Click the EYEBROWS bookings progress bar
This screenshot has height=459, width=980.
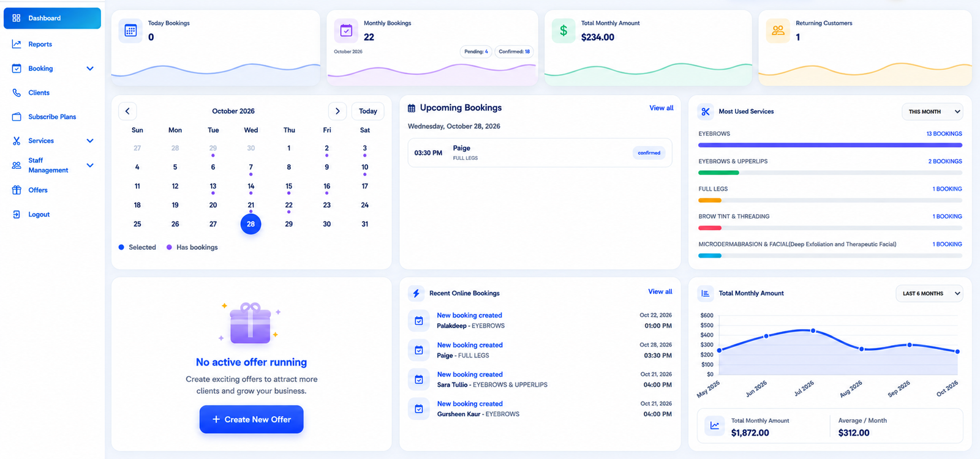[830, 145]
